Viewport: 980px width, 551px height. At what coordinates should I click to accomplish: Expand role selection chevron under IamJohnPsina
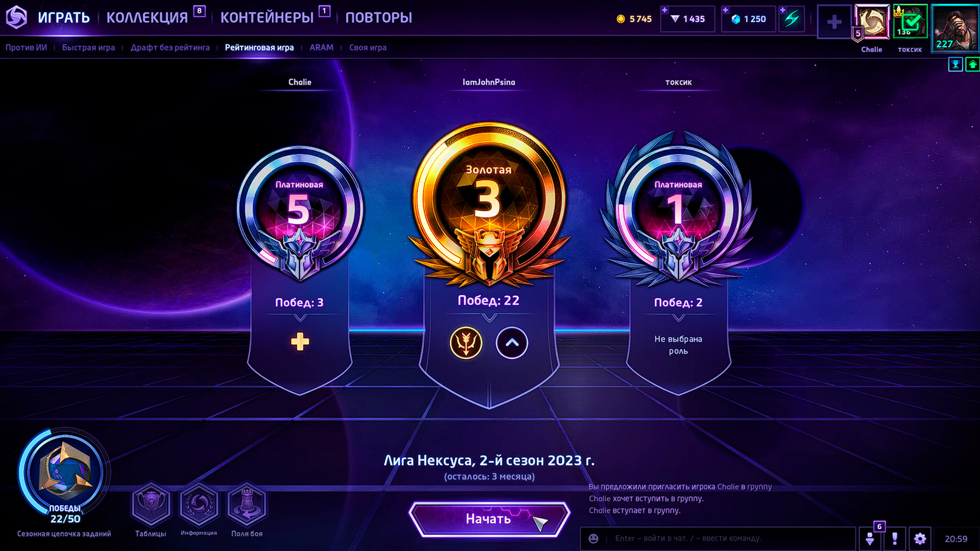point(512,342)
